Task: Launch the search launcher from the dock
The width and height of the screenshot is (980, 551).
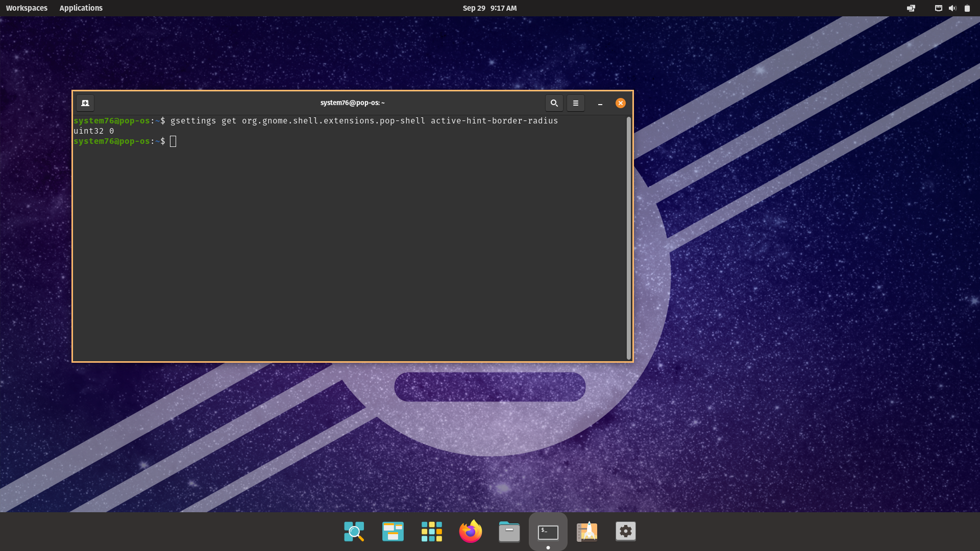Action: tap(354, 532)
